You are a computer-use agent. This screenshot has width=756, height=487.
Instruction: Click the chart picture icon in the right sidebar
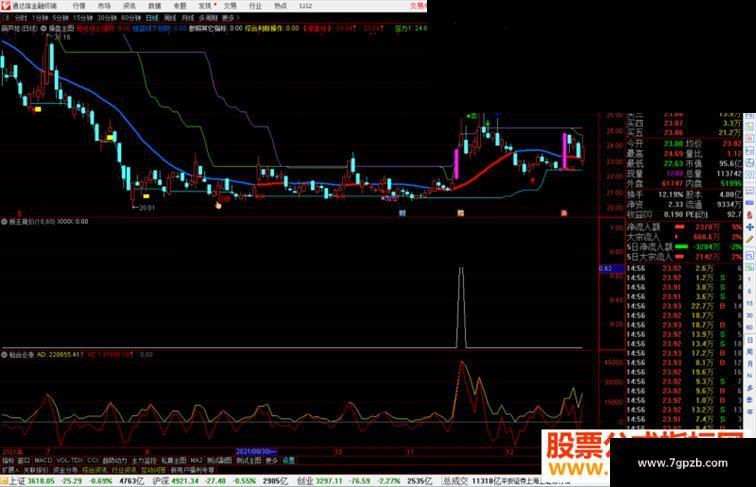750,151
